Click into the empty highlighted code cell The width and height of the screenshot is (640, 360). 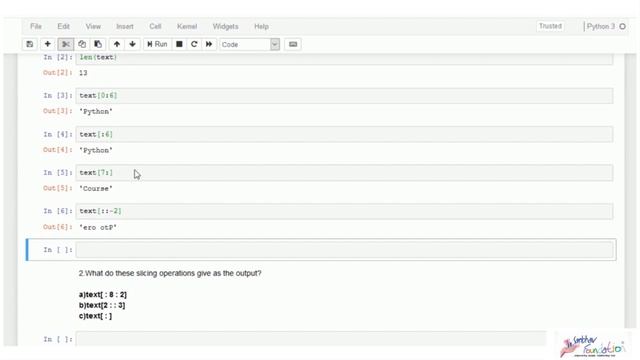point(344,250)
